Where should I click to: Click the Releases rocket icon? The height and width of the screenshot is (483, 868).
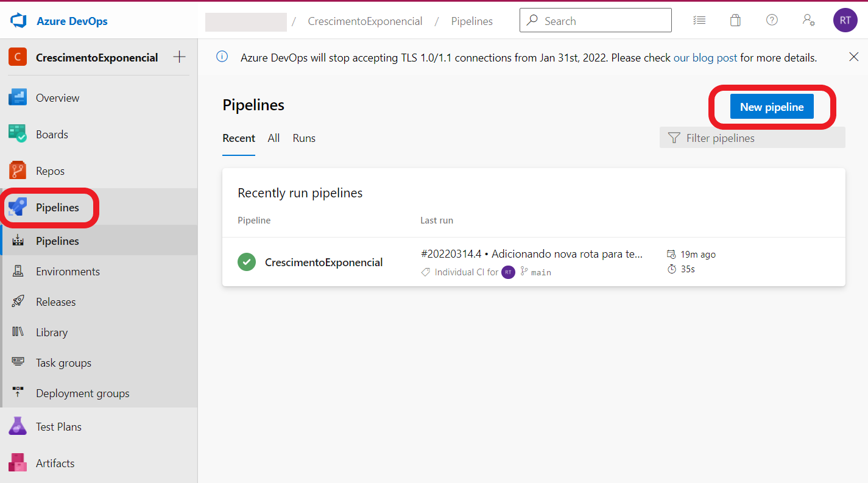coord(18,301)
